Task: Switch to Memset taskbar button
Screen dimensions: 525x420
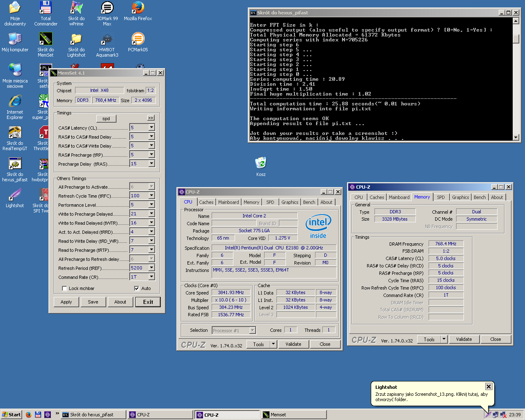Action: pos(294,415)
